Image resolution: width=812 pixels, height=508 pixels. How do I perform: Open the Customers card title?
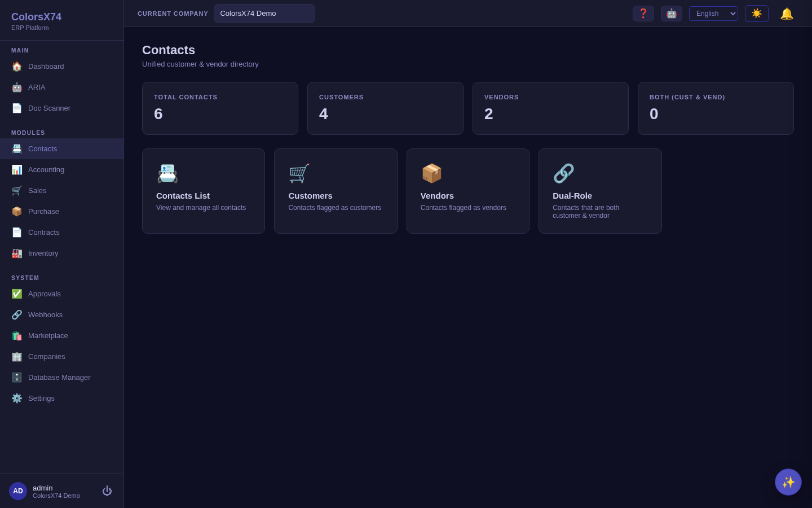click(310, 196)
